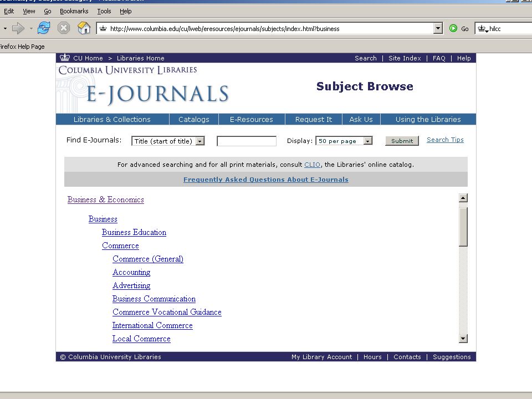The width and height of the screenshot is (532, 399).
Task: Click the Forward arrow button
Action: tap(18, 28)
